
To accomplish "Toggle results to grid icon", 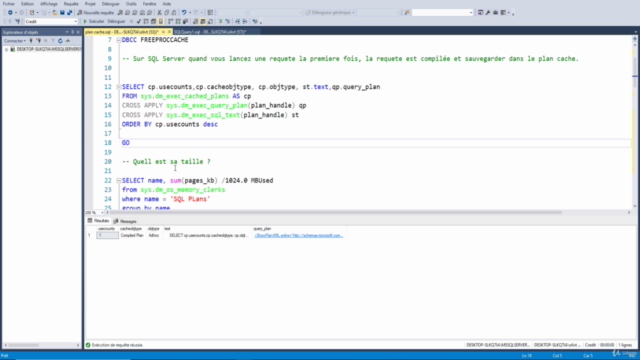I will pyautogui.click(x=202, y=22).
